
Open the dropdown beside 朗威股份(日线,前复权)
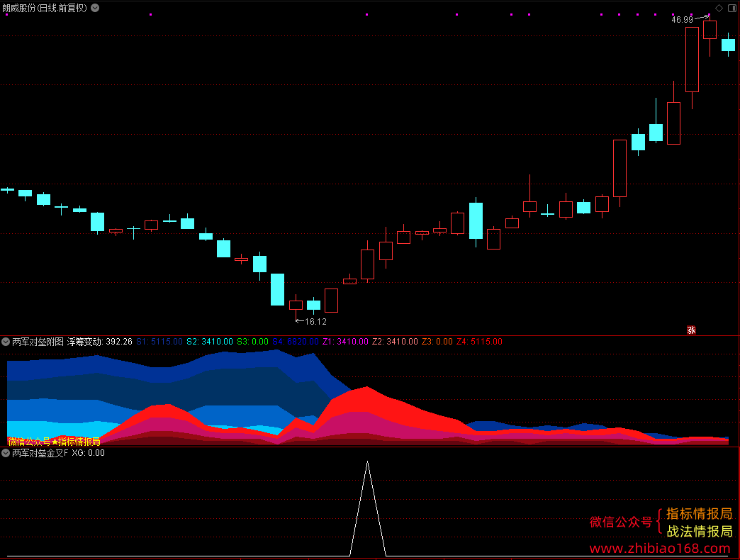point(95,8)
